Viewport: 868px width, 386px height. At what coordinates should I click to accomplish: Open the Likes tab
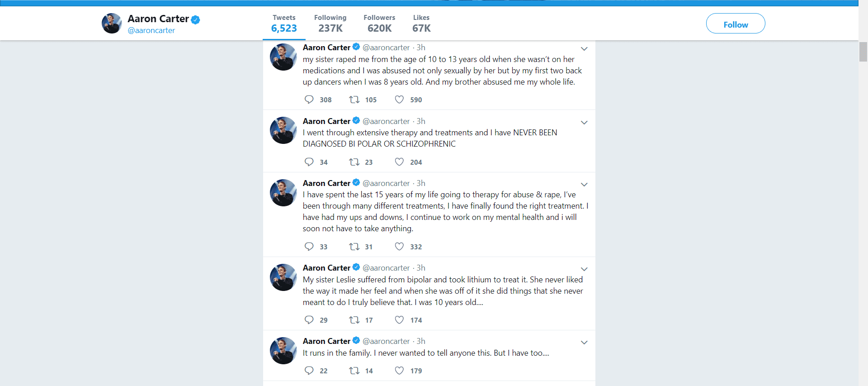pyautogui.click(x=421, y=24)
